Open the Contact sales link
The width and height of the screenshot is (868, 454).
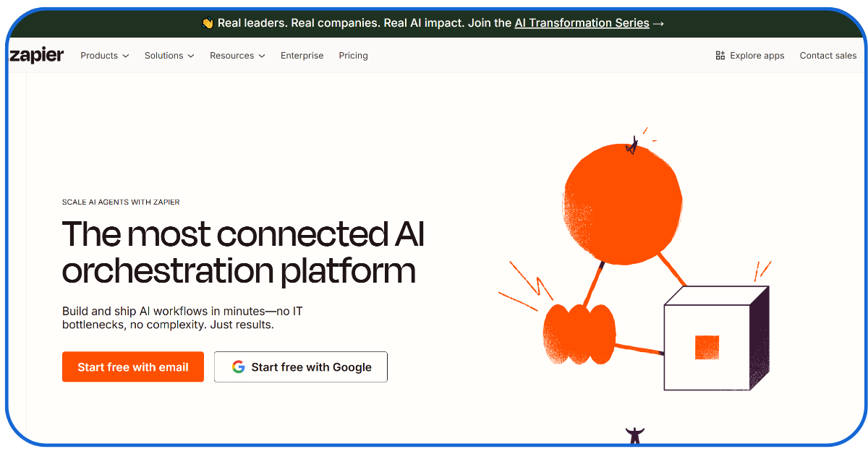click(827, 56)
